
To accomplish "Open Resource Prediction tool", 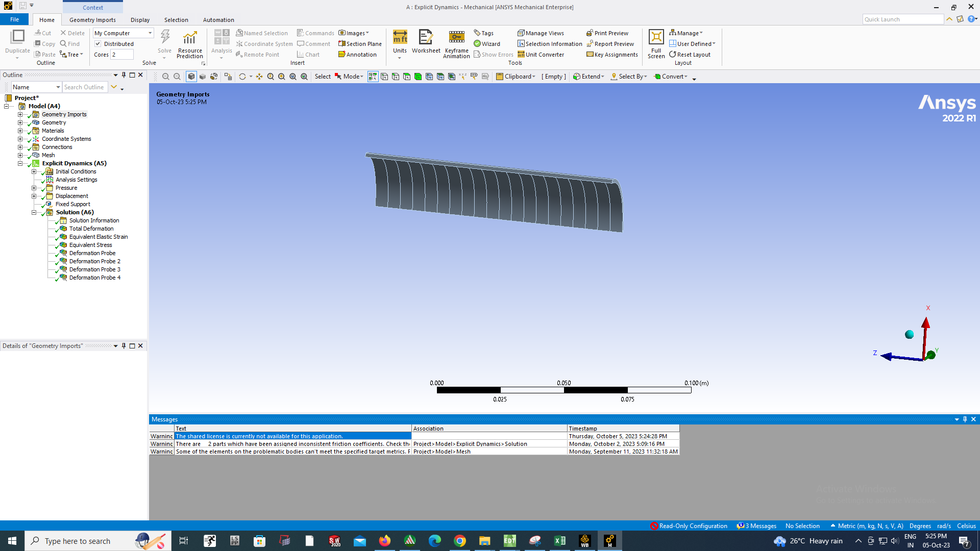I will pos(190,39).
